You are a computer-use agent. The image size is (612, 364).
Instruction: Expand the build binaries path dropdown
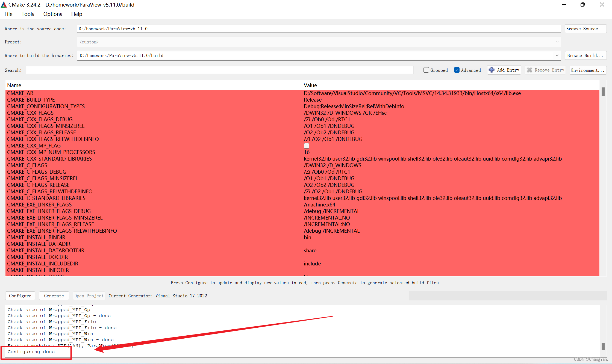557,55
